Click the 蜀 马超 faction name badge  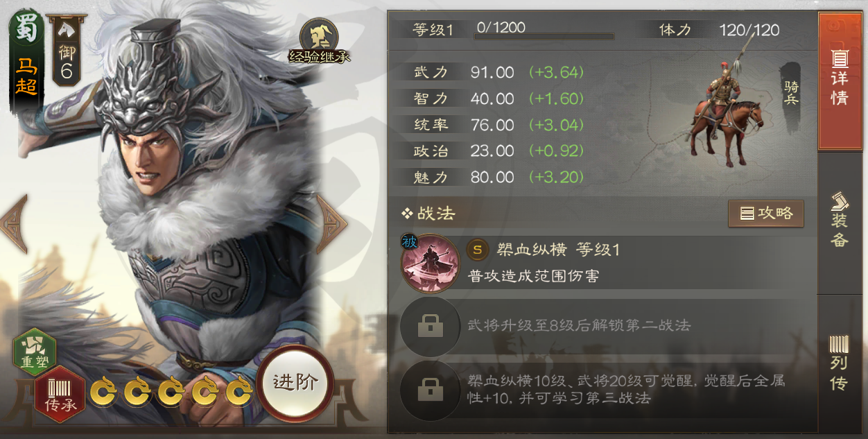[x=26, y=59]
